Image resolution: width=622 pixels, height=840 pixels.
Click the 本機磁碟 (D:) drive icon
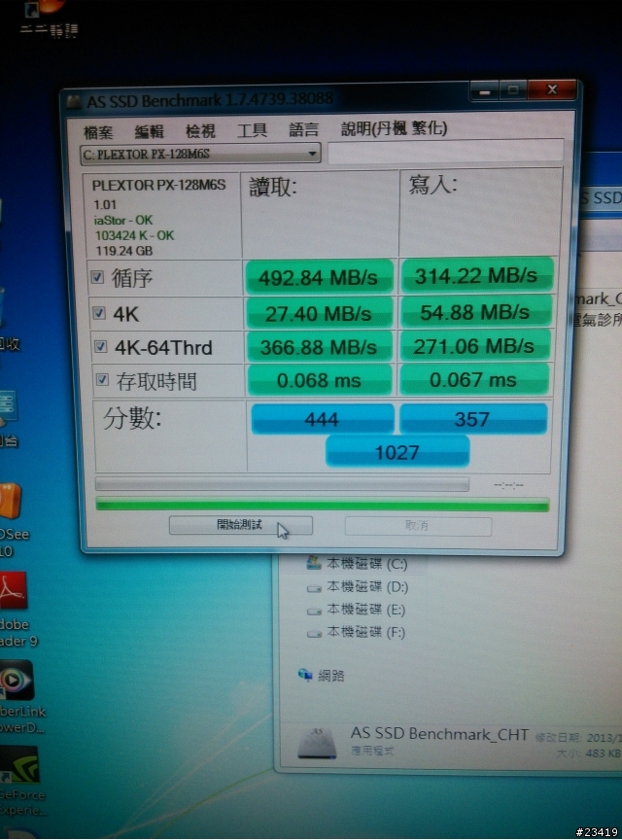pos(314,588)
